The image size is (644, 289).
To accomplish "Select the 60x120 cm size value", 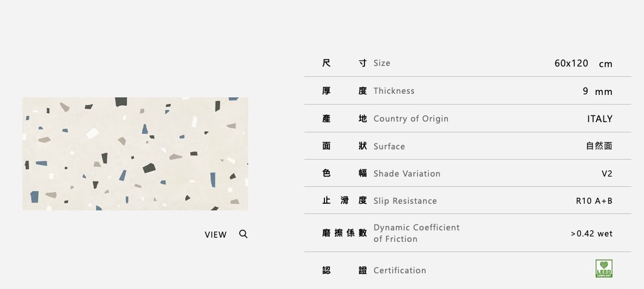I will click(583, 63).
